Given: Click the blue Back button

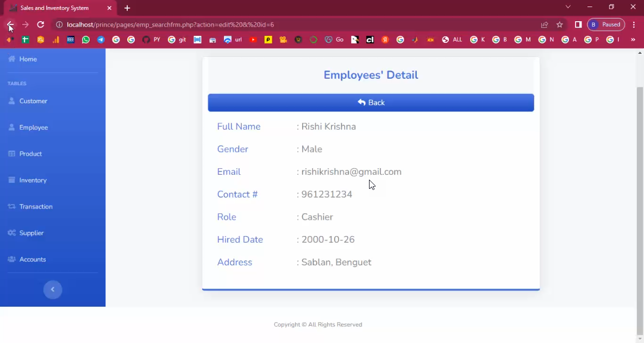Looking at the screenshot, I should (x=371, y=103).
